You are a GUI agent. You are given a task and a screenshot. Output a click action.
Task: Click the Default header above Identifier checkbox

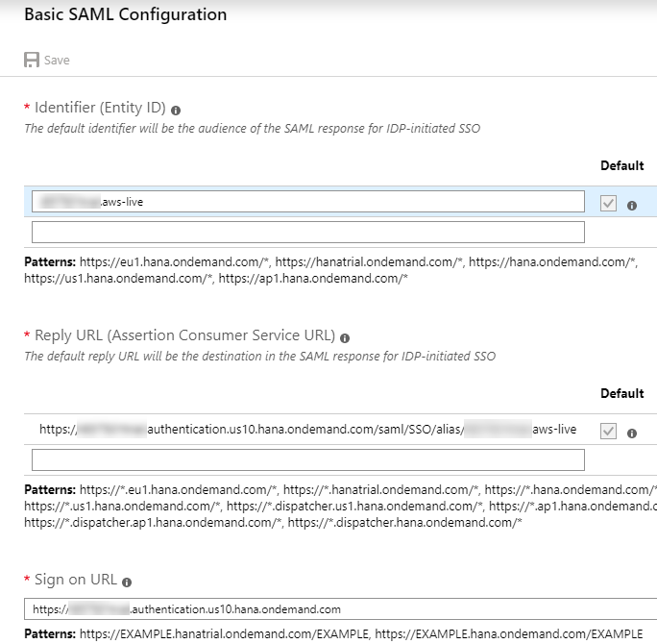pyautogui.click(x=621, y=165)
